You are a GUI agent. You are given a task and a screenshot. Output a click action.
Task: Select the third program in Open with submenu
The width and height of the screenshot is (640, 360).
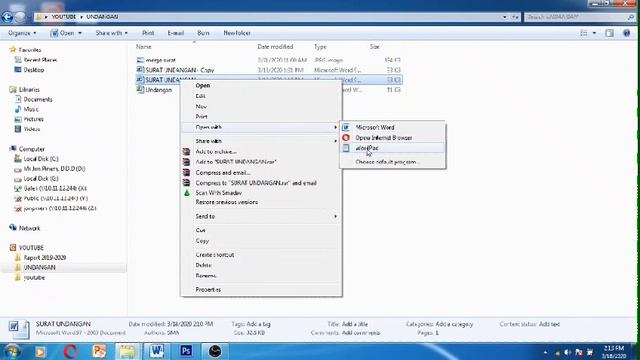tap(393, 148)
